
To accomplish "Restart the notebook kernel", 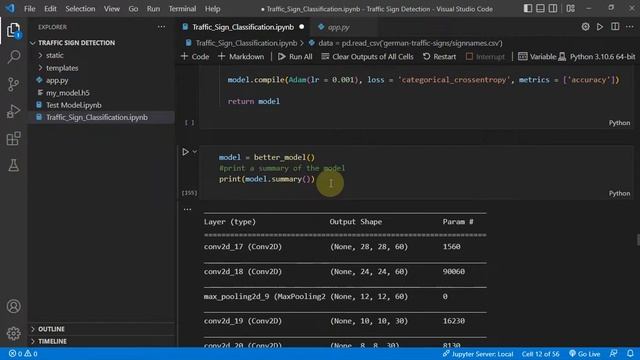I will tap(439, 57).
